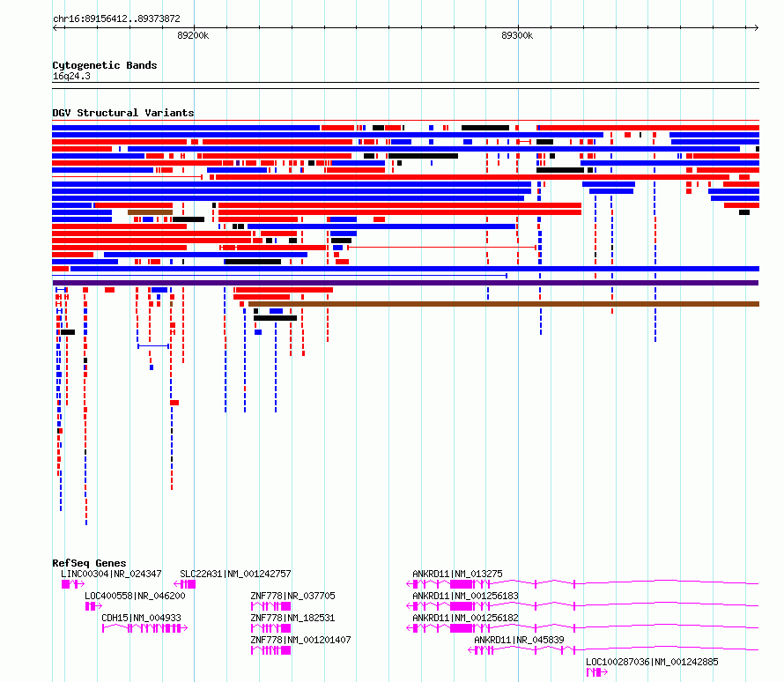Select the magenta SLC22A31 gene model glyph

[184, 584]
